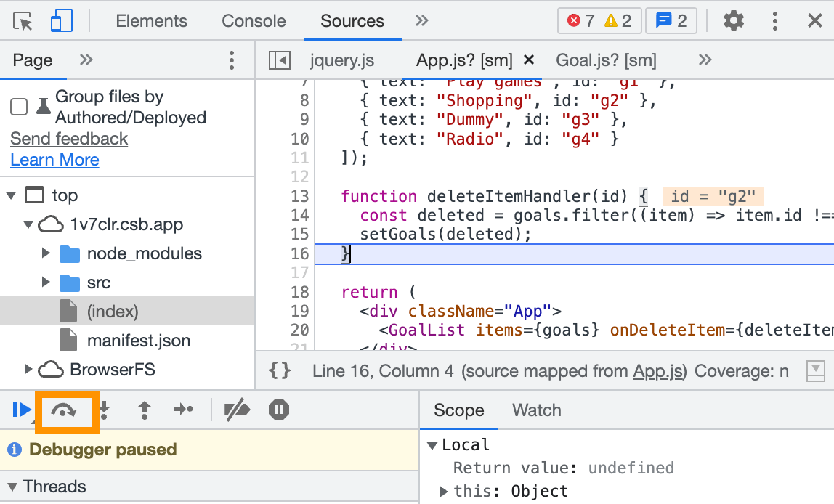Viewport: 834px width, 504px height.
Task: Toggle the device toolbar icon
Action: pyautogui.click(x=62, y=21)
